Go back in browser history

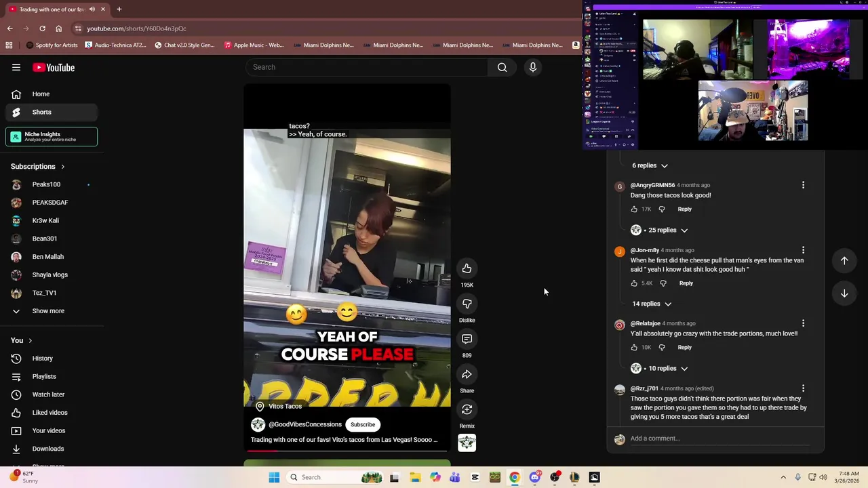click(x=9, y=28)
